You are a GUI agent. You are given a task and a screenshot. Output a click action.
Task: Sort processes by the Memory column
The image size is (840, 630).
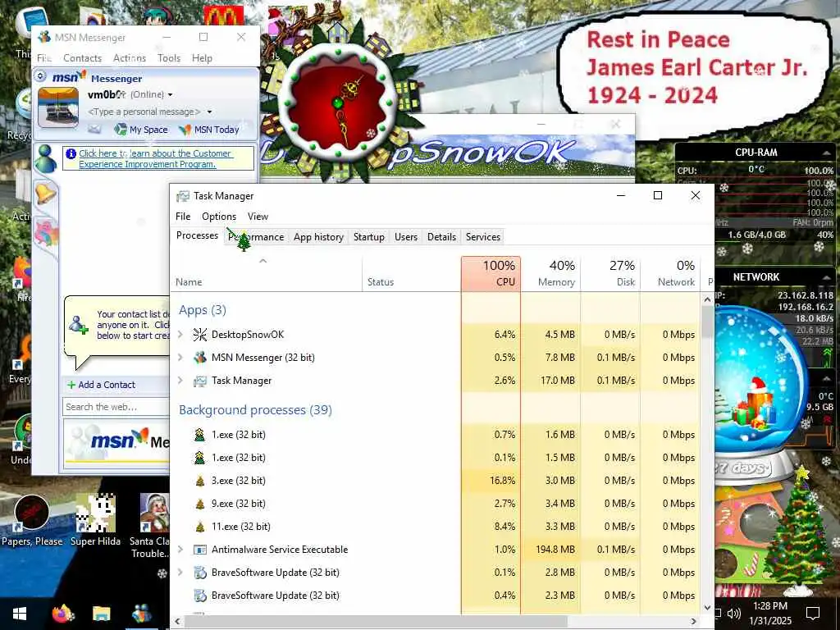(550, 274)
